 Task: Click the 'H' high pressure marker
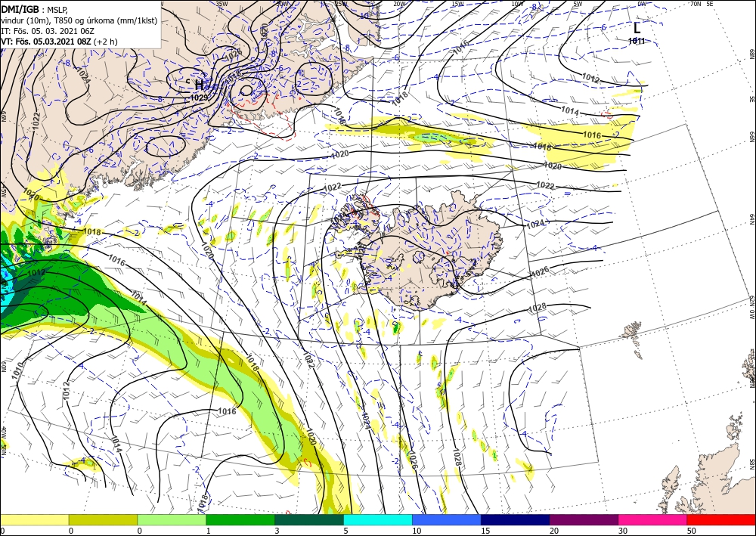click(199, 85)
